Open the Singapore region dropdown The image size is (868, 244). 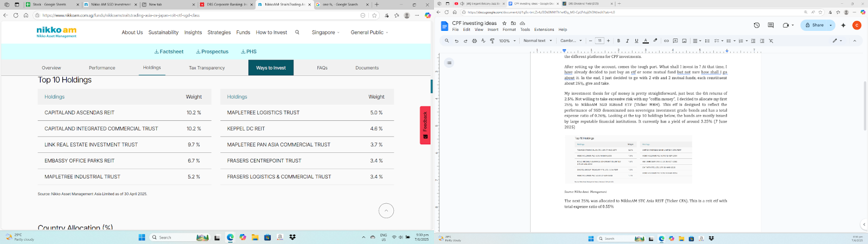click(325, 33)
